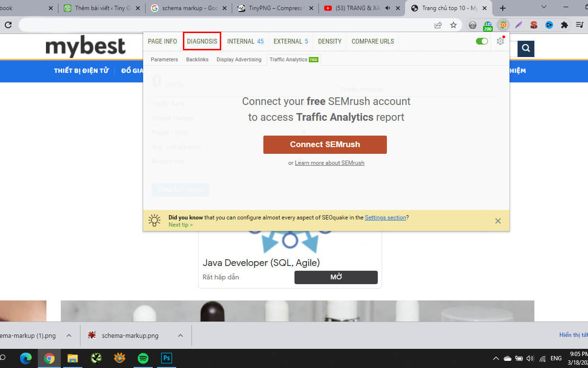Switch to the YouTube TRANG browser tab
The height and width of the screenshot is (368, 588).
point(362,8)
